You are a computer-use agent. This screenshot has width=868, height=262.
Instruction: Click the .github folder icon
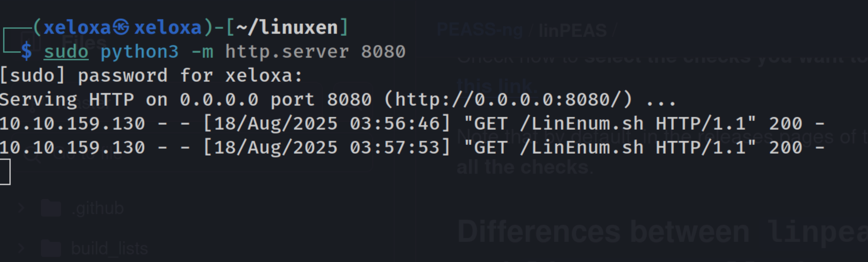[x=51, y=208]
